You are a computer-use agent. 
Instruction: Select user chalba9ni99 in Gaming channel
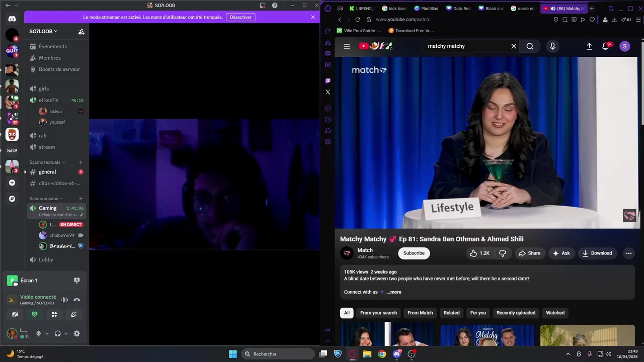[x=61, y=235]
